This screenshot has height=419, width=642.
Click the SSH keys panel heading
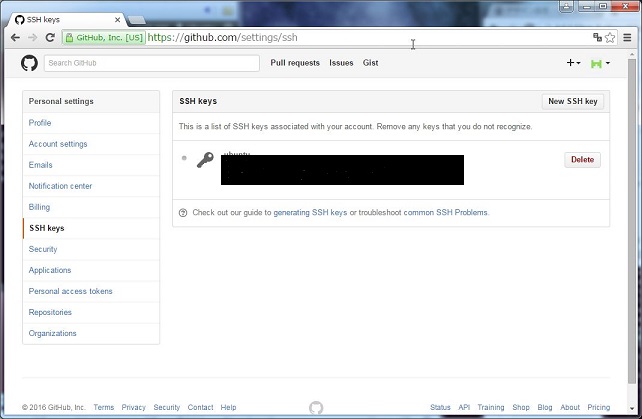pyautogui.click(x=198, y=102)
